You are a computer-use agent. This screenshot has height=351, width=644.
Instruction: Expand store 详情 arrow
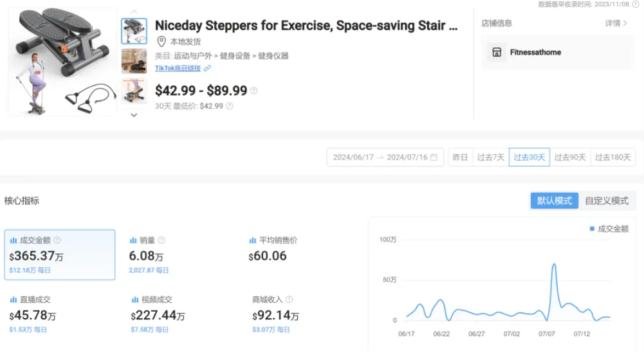pos(625,23)
